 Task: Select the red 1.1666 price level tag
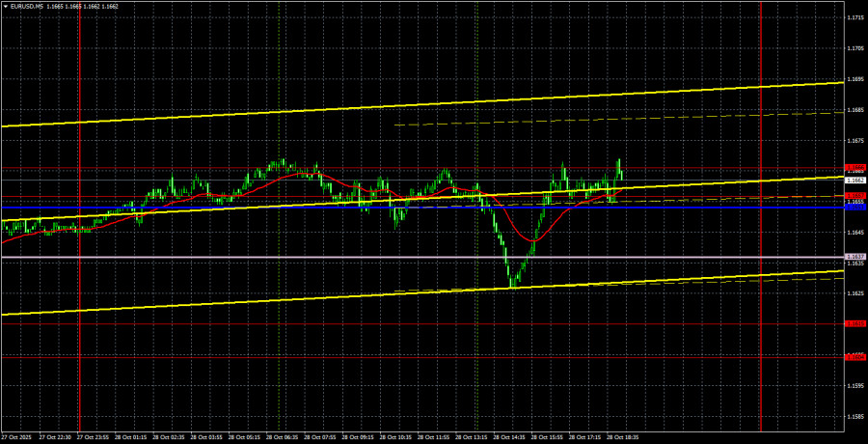pos(854,168)
